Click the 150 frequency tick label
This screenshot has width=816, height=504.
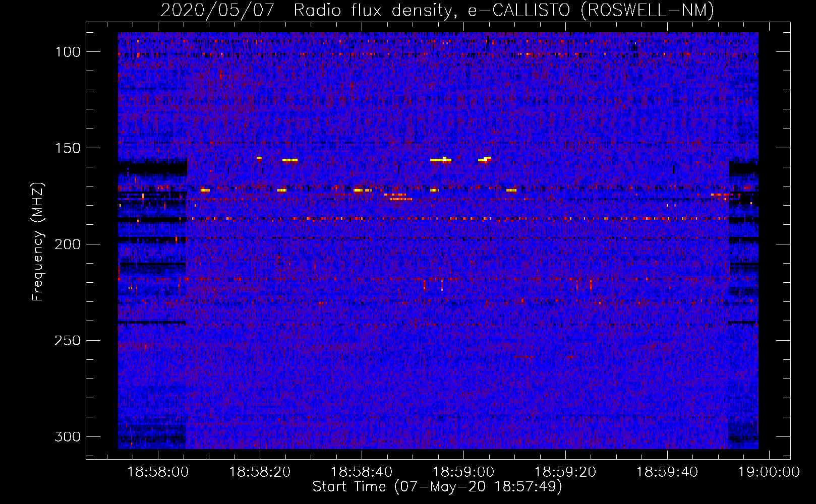(x=68, y=148)
